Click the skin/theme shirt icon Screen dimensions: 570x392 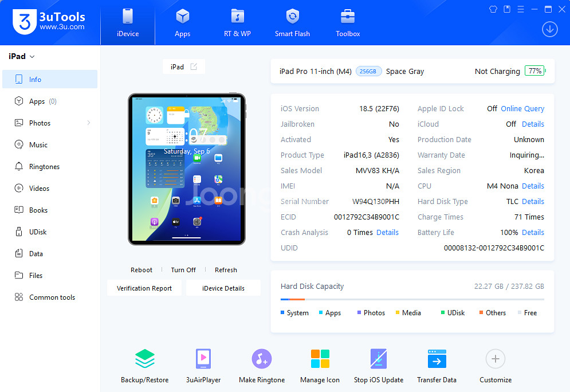point(493,9)
